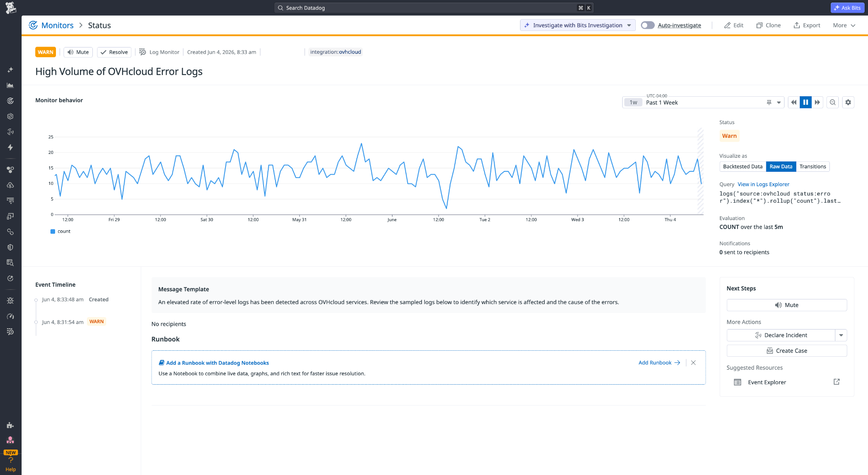This screenshot has height=475, width=868.
Task: Select Backtested Data visualization
Action: [x=743, y=167]
